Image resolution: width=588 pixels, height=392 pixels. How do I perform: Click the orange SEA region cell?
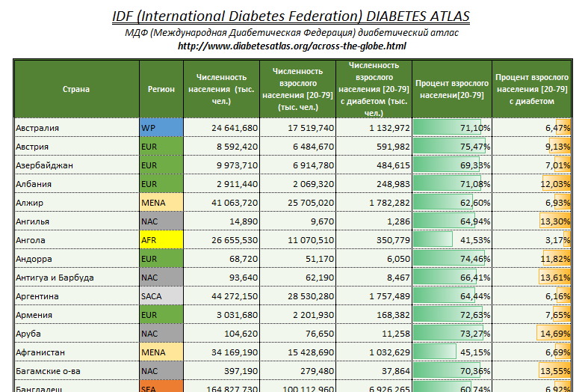click(161, 388)
